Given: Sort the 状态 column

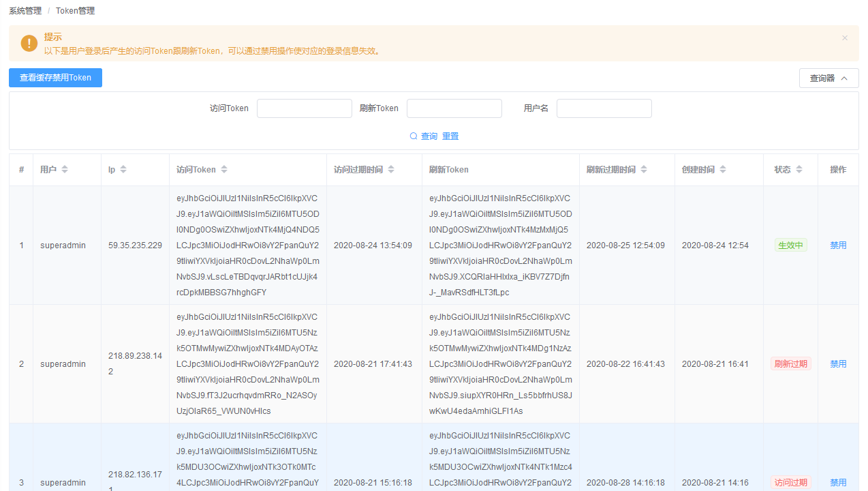Looking at the screenshot, I should click(x=799, y=169).
